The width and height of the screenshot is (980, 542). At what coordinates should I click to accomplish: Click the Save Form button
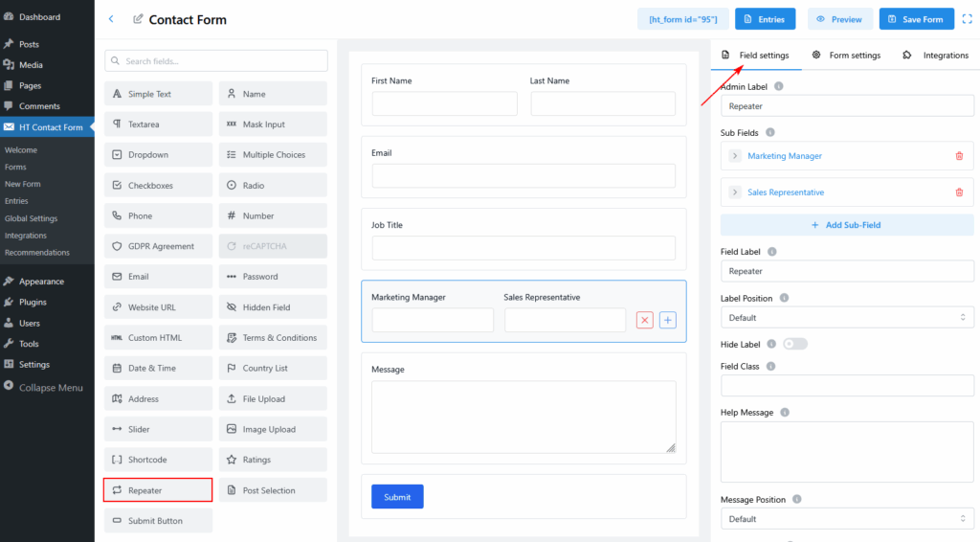click(916, 19)
